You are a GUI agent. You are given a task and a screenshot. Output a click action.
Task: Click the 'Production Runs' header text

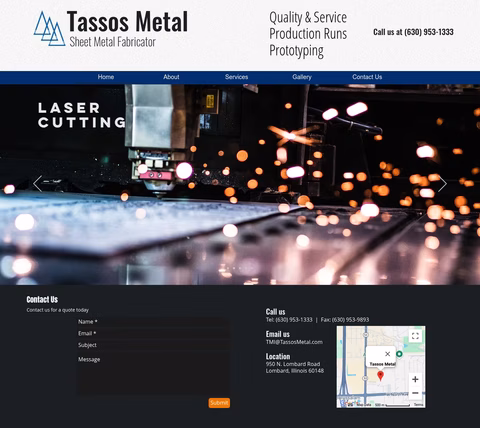tap(308, 34)
